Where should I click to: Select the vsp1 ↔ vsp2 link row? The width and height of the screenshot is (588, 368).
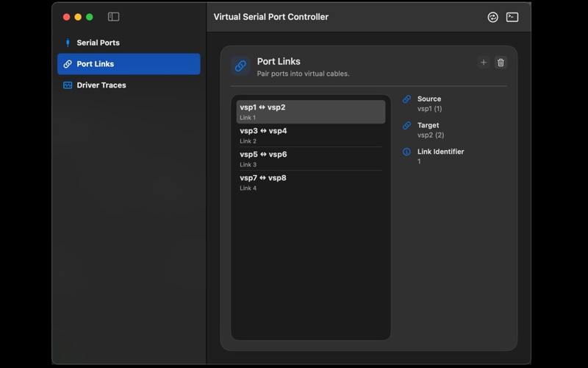pyautogui.click(x=310, y=112)
